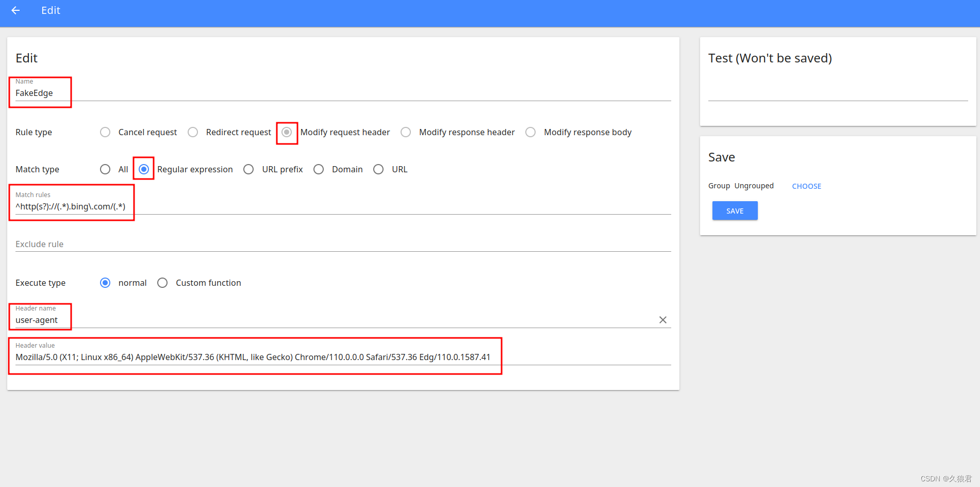The width and height of the screenshot is (980, 487).
Task: Set match type to URL prefix
Action: (x=248, y=169)
